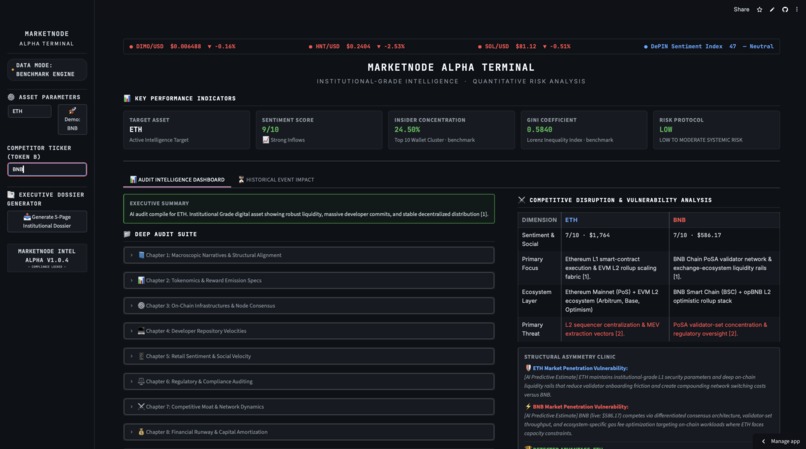Open the three-dot app menu
Image resolution: width=806 pixels, height=449 pixels.
(797, 9)
